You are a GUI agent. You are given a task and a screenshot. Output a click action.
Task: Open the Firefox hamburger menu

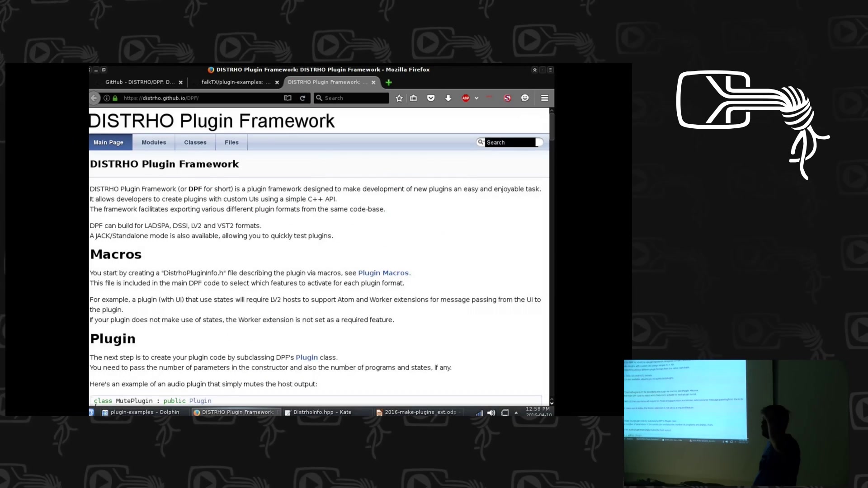click(545, 98)
